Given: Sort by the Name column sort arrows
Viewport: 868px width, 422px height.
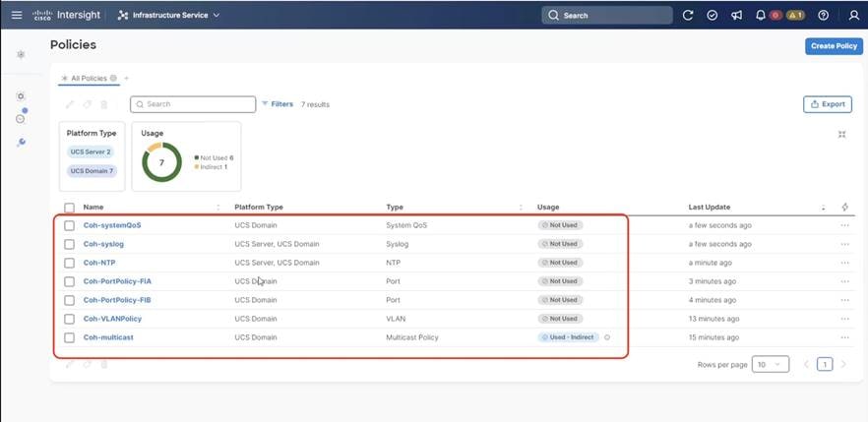Looking at the screenshot, I should click(x=218, y=208).
